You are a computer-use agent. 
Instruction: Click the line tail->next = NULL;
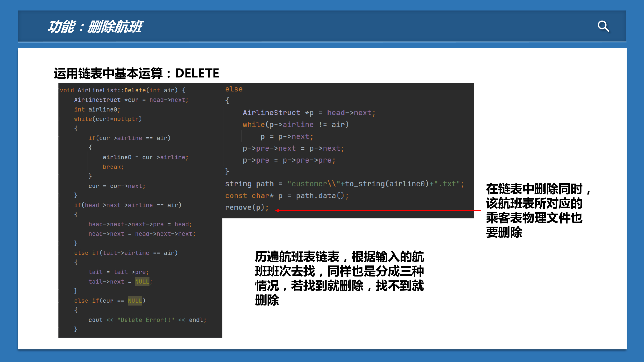(x=120, y=282)
